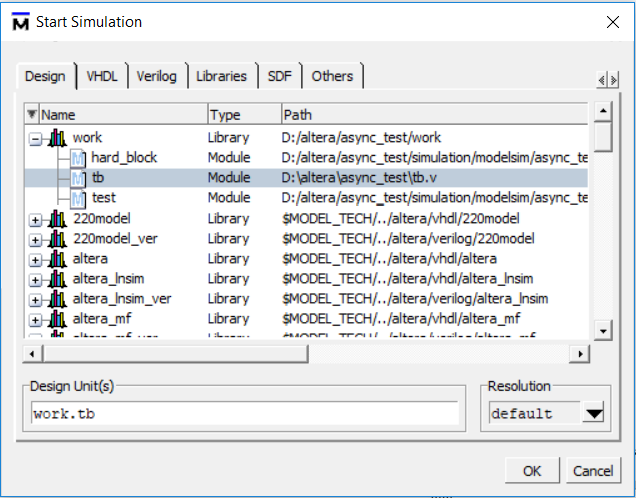This screenshot has height=500, width=636.
Task: Click the hard_block module icon
Action: tap(77, 158)
